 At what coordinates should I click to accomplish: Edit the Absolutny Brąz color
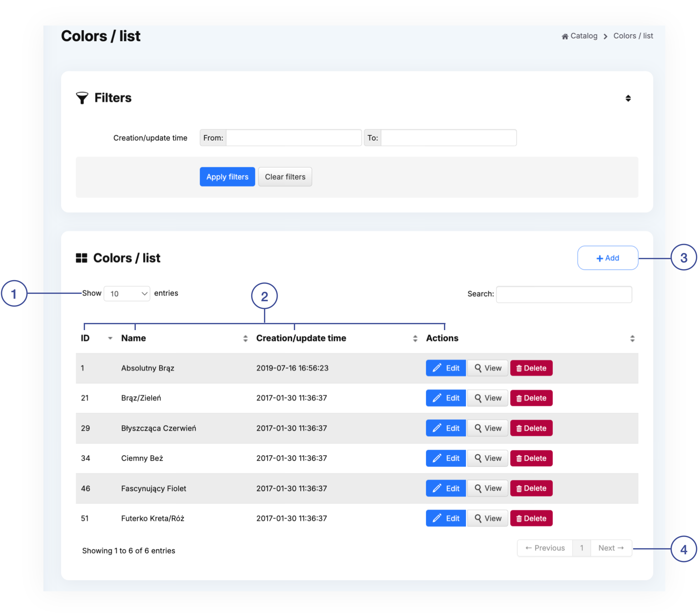pos(445,368)
